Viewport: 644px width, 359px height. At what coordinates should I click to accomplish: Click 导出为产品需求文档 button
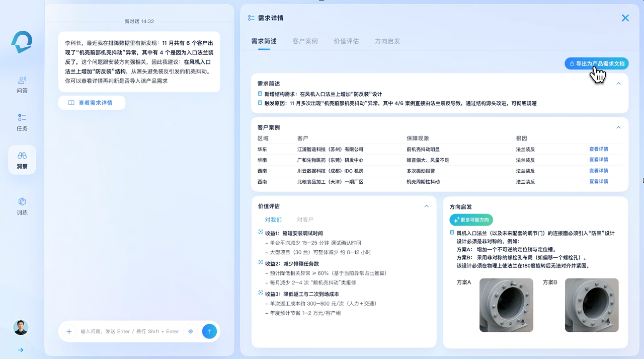[x=596, y=64]
